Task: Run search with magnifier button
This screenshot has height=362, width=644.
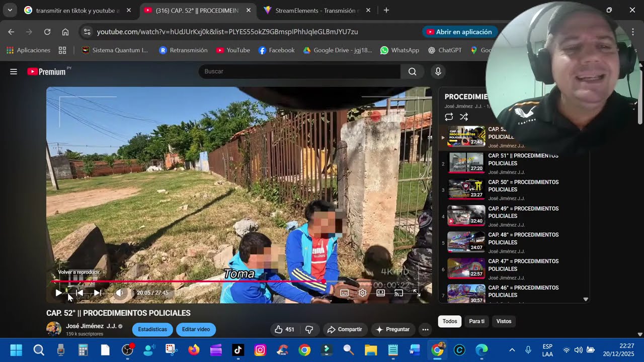Action: click(x=413, y=71)
